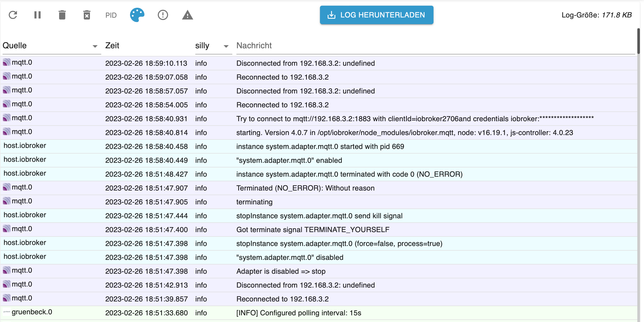This screenshot has width=644, height=322.
Task: Toggle the color palette highlighting
Action: (x=137, y=15)
